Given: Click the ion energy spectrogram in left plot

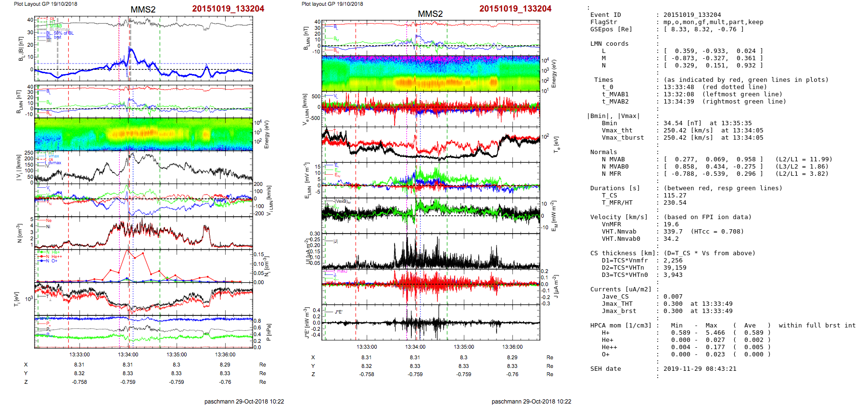Looking at the screenshot, I should coord(143,134).
